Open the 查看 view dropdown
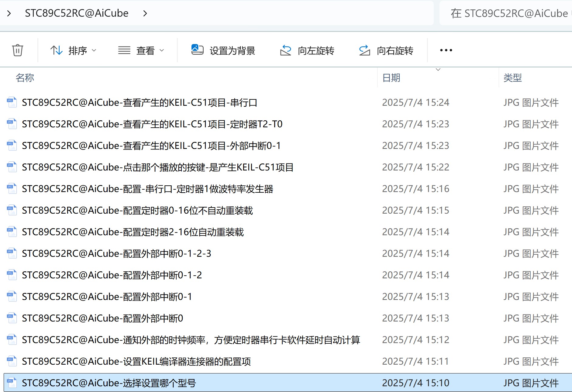This screenshot has width=572, height=392. (141, 50)
